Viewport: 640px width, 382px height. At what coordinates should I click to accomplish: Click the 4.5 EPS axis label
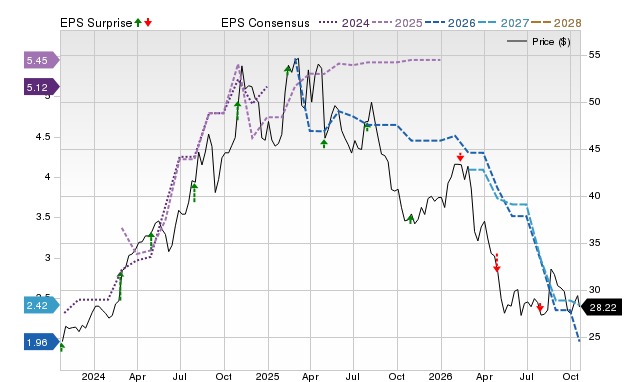[43, 137]
